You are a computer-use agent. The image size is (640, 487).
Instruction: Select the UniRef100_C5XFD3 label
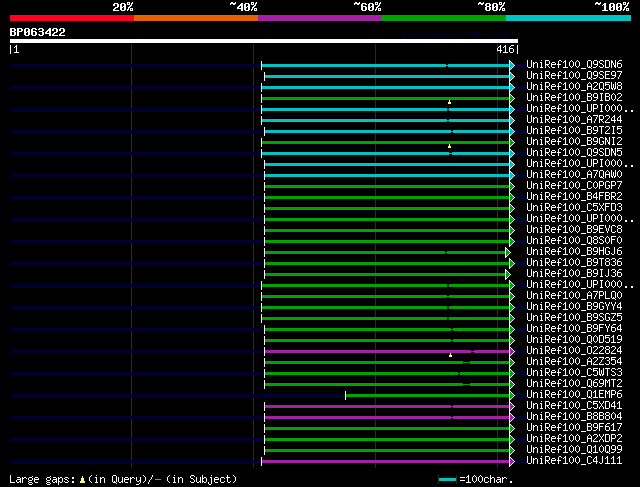coord(574,208)
